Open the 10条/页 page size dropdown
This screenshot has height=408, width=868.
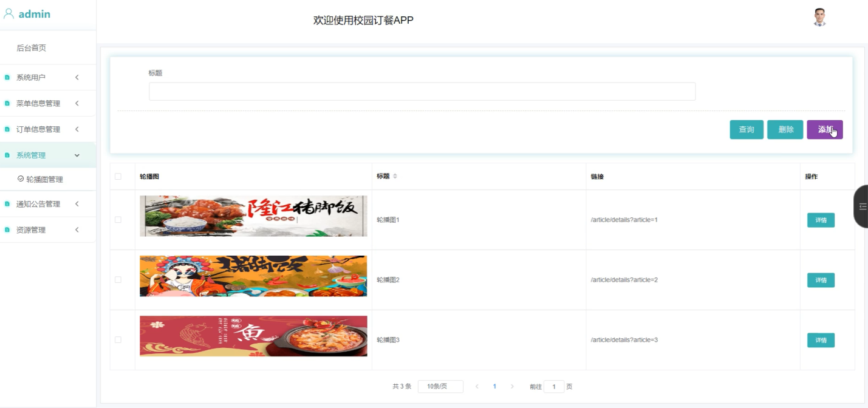click(x=440, y=387)
